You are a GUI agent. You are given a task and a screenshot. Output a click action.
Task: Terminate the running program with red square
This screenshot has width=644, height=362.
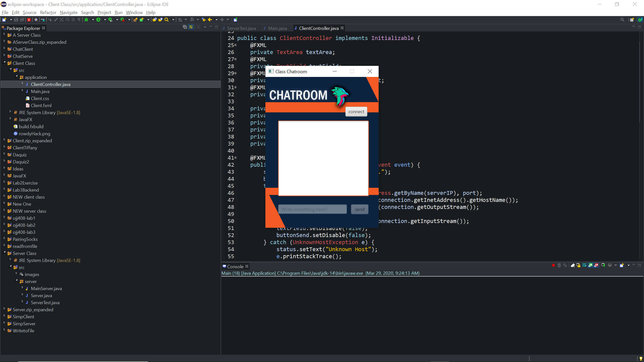[x=553, y=265]
